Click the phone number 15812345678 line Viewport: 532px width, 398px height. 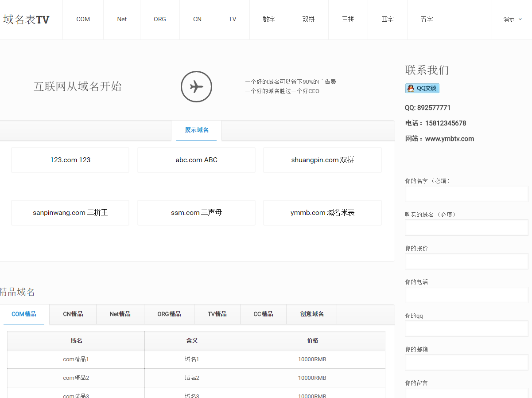[x=436, y=123]
